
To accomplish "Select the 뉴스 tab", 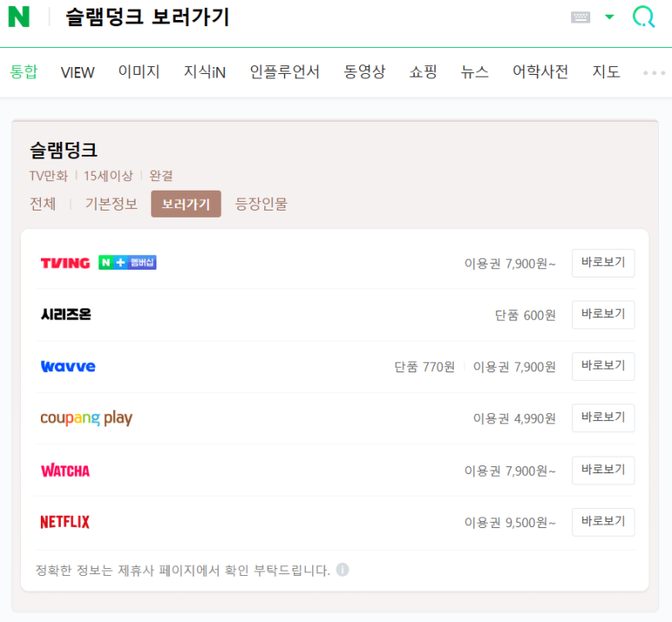I will tap(475, 71).
